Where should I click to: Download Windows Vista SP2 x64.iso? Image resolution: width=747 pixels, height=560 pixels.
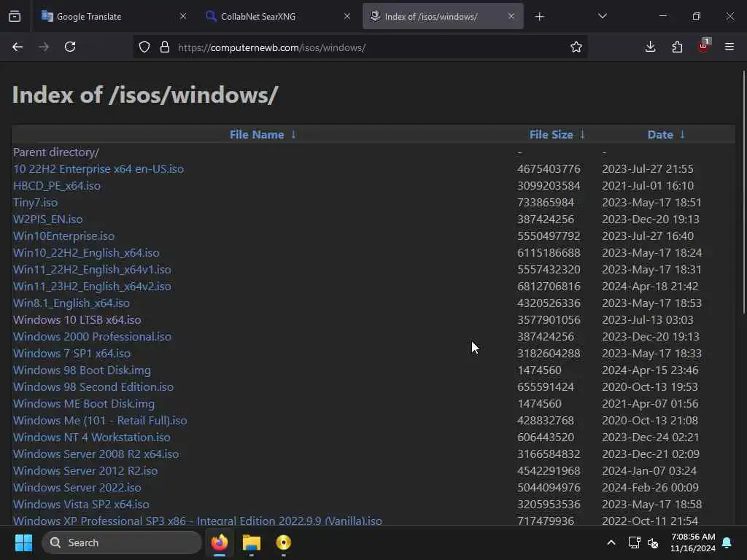pyautogui.click(x=81, y=505)
